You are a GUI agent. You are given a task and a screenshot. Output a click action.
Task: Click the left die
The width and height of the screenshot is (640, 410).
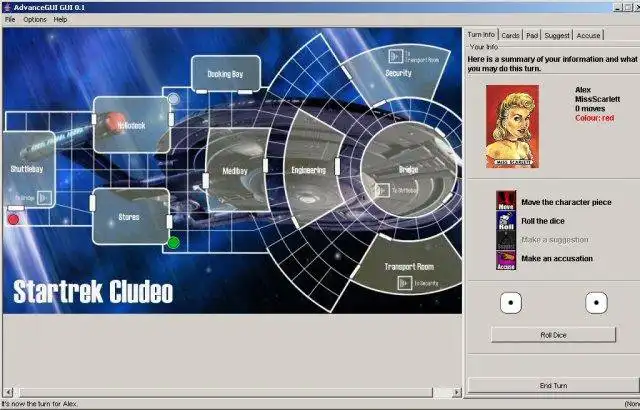(511, 303)
